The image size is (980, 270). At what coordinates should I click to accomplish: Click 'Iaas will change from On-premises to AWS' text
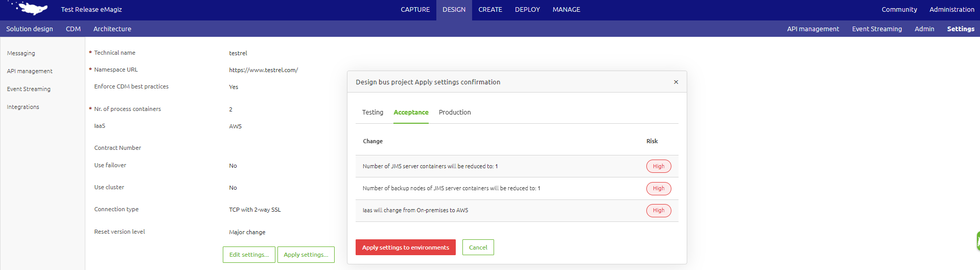click(x=415, y=210)
